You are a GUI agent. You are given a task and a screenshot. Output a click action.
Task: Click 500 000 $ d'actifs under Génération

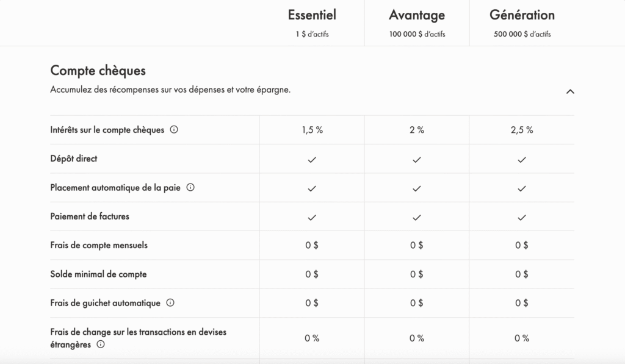[x=522, y=34]
